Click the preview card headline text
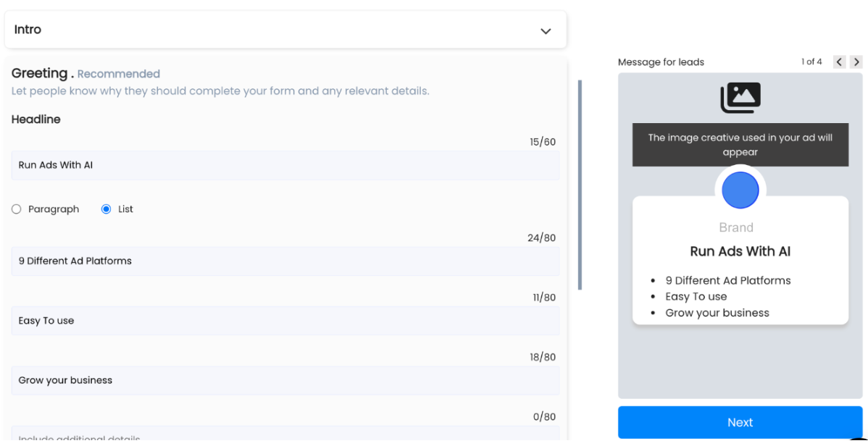 tap(740, 252)
